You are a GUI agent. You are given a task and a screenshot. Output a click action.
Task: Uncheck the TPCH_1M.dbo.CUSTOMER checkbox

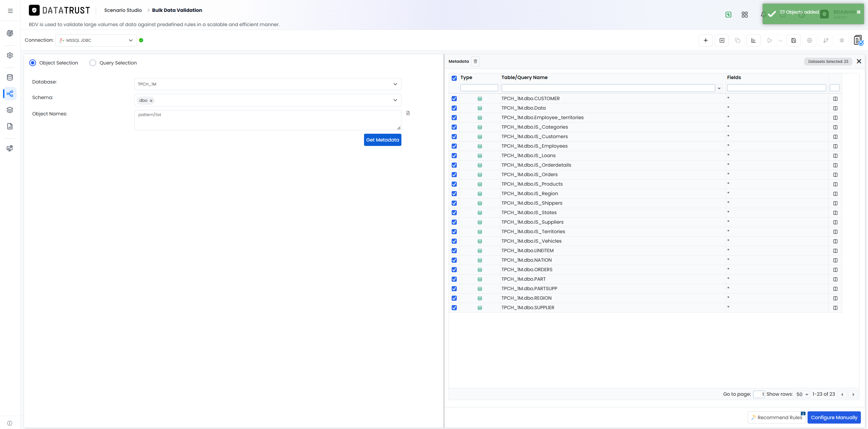[x=454, y=99]
